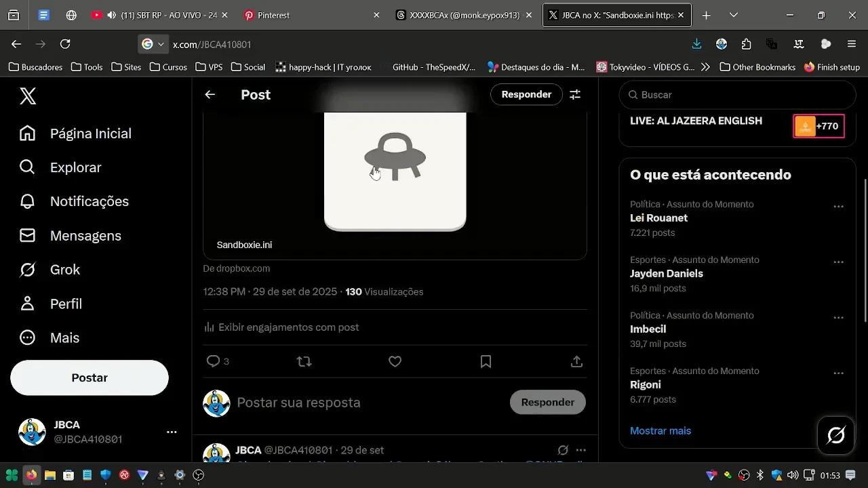Click the Postar button
The height and width of the screenshot is (488, 868).
pos(90,378)
